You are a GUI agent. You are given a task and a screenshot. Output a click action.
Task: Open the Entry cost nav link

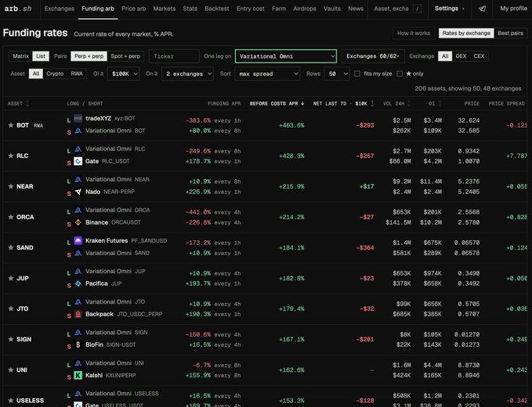pos(251,9)
